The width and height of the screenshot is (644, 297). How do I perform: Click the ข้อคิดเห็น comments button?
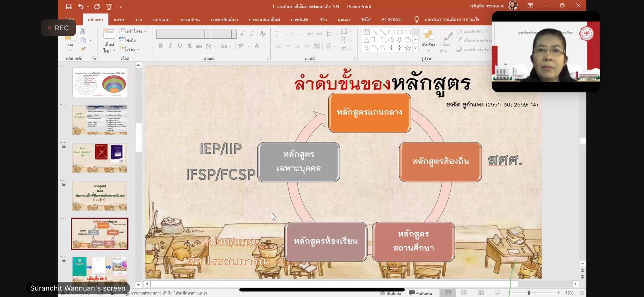[420, 293]
